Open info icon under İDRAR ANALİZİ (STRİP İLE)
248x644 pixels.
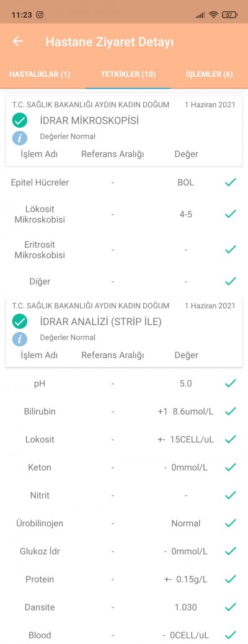click(20, 339)
